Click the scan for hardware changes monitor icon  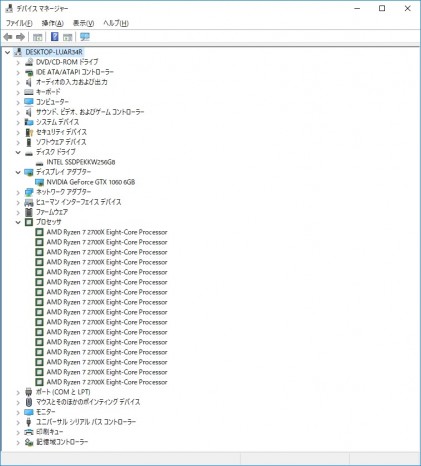pyautogui.click(x=85, y=37)
